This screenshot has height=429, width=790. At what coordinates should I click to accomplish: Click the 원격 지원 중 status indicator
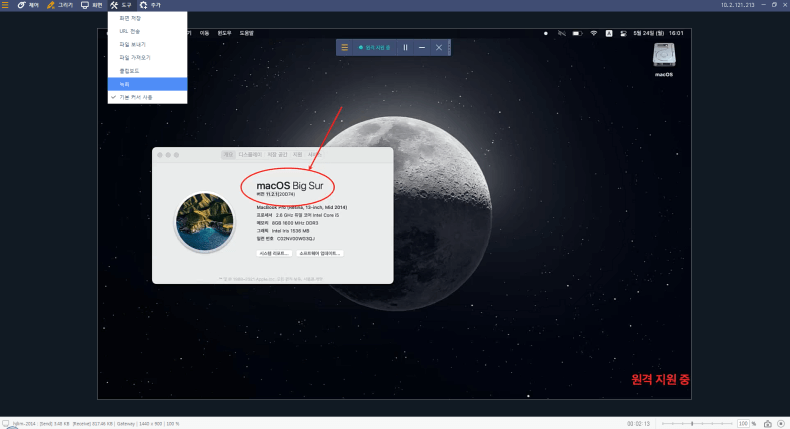pyautogui.click(x=374, y=47)
